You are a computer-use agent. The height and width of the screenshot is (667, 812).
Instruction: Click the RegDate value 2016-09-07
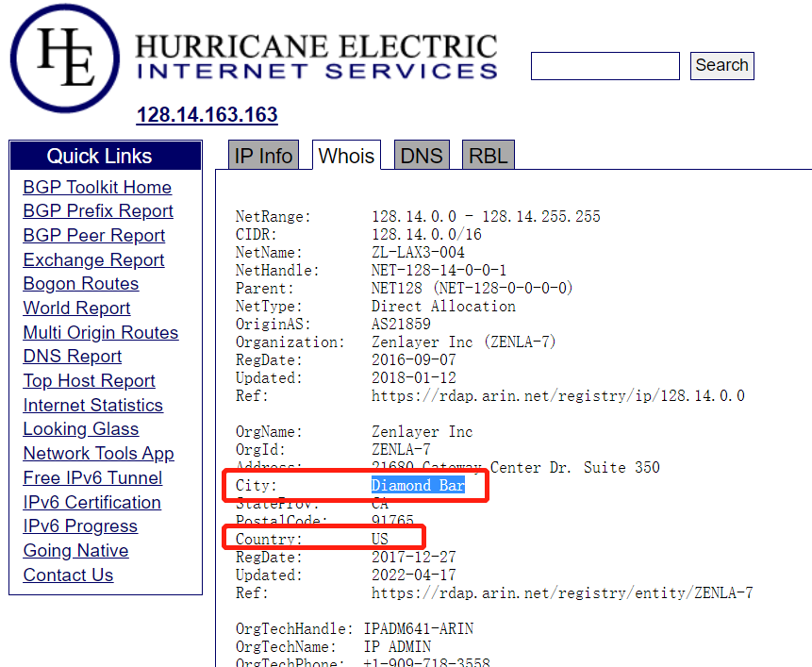414,359
